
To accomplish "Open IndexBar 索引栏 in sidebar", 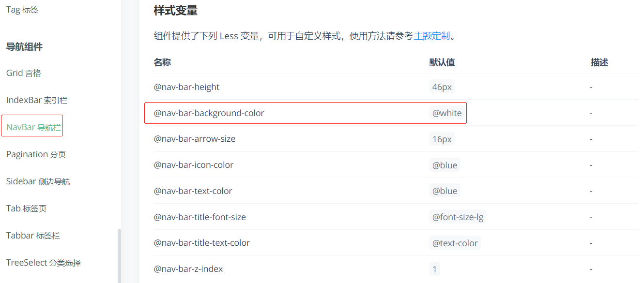I will pos(37,100).
